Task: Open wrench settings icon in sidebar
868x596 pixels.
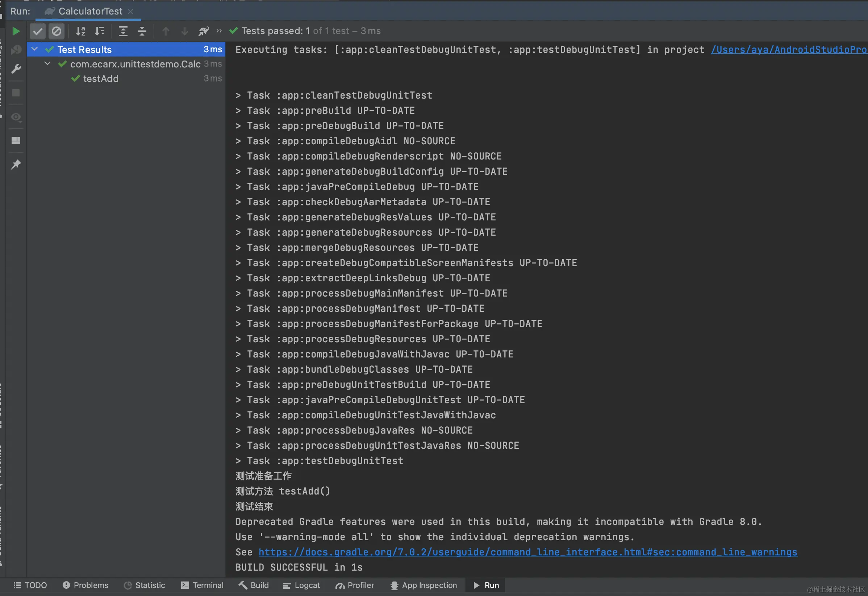Action: pos(16,69)
